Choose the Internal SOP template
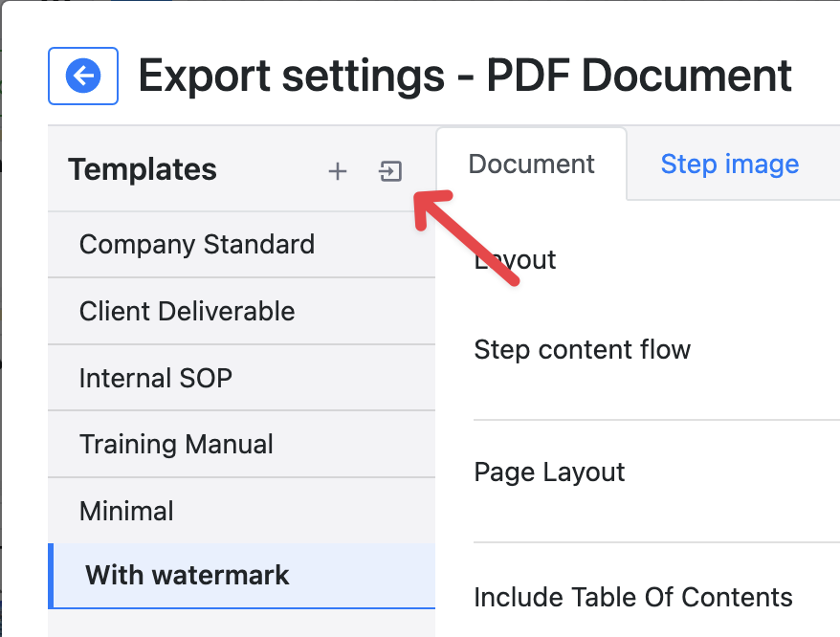The height and width of the screenshot is (637, 840). [x=156, y=378]
